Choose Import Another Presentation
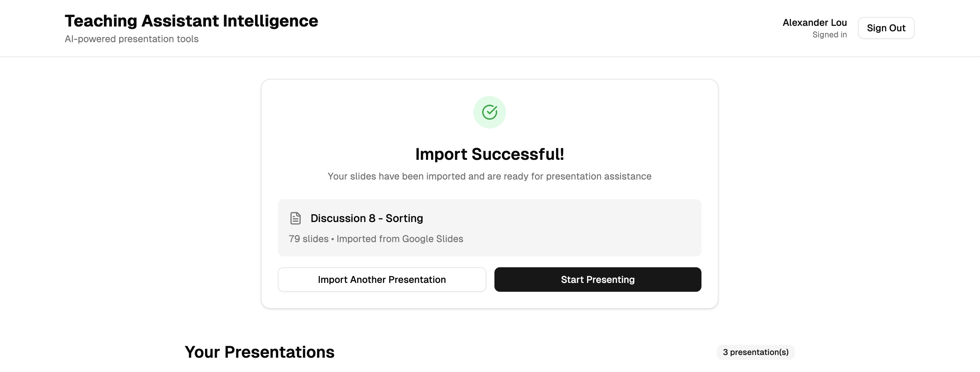The width and height of the screenshot is (980, 372). point(382,280)
